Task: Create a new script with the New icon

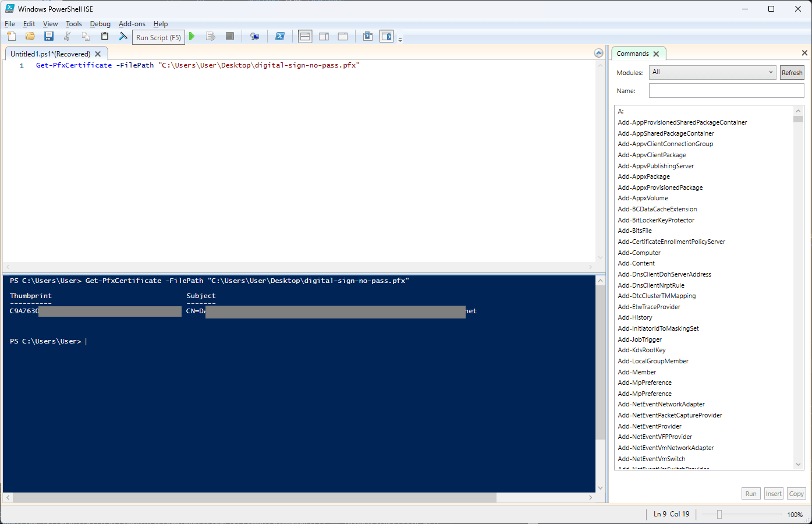Action: click(x=11, y=36)
